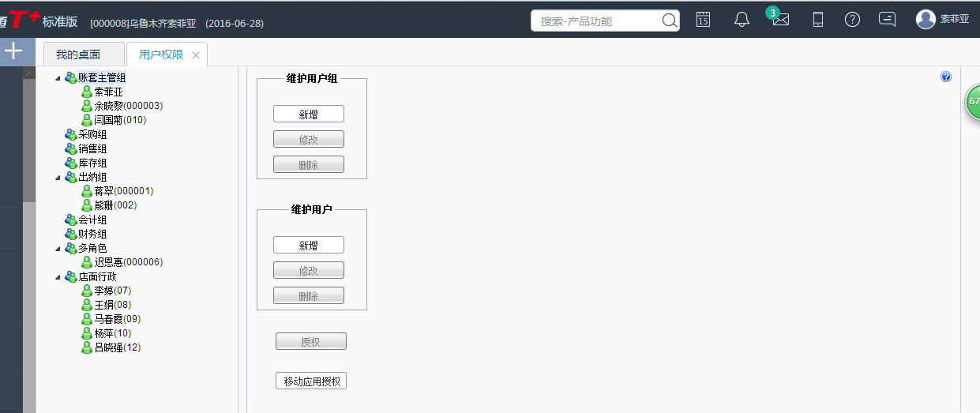Select the 库存组 group

pos(92,163)
